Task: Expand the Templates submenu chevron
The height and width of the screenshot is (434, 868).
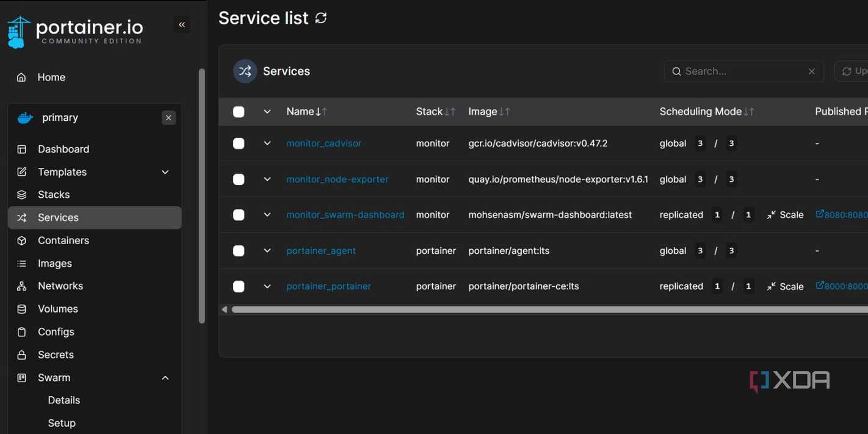Action: pos(165,172)
